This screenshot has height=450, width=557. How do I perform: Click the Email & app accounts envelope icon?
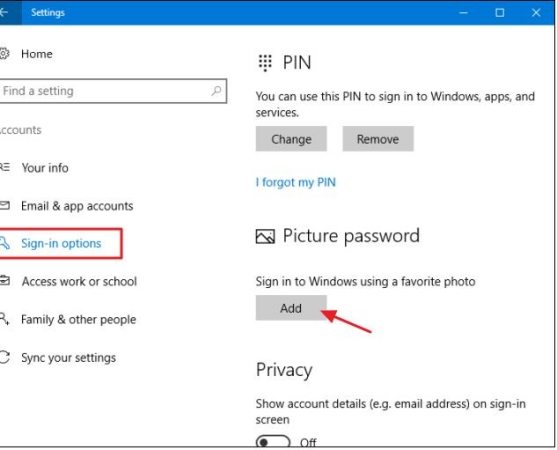(5, 205)
